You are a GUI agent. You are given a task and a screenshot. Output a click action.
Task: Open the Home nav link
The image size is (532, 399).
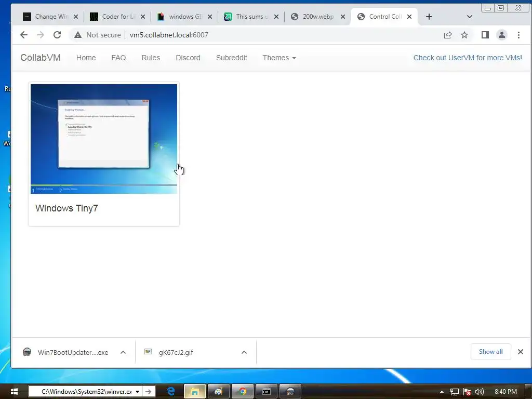coord(86,58)
